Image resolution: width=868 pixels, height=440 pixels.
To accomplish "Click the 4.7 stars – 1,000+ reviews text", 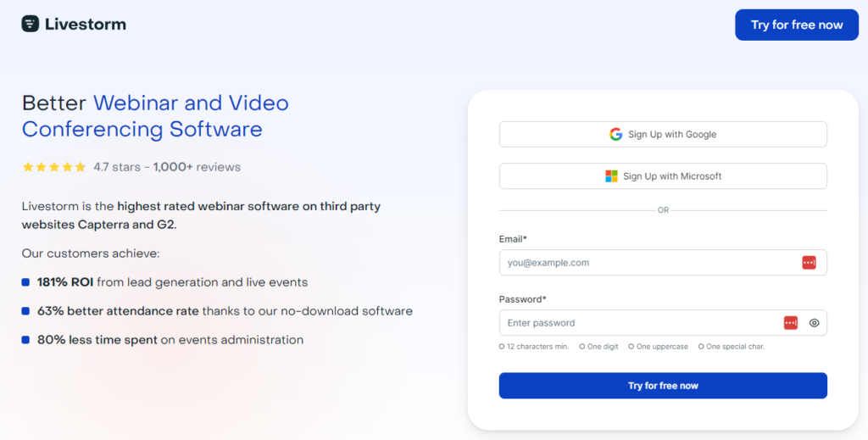I will [x=167, y=167].
